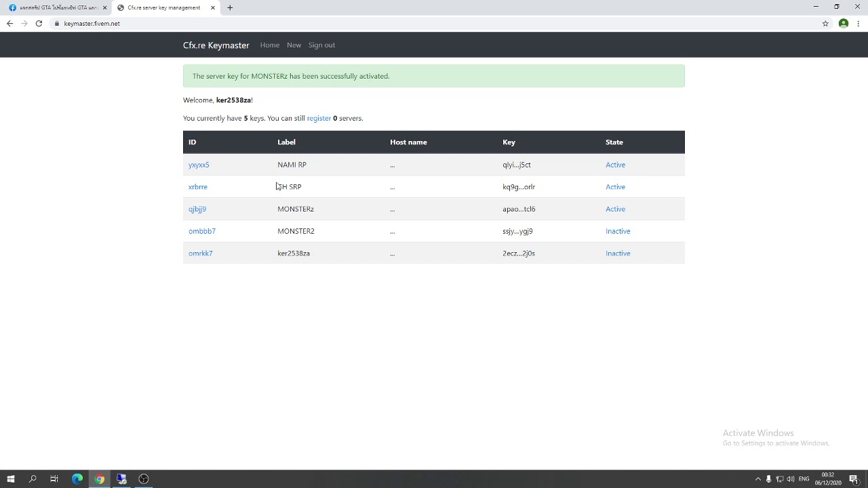The height and width of the screenshot is (488, 868).
Task: Switch ENG input language indicator
Action: coord(804,479)
